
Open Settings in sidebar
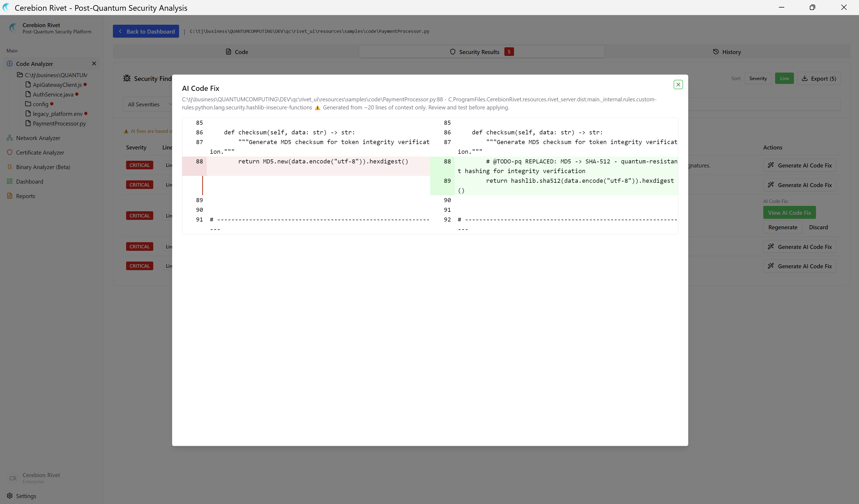coord(26,496)
